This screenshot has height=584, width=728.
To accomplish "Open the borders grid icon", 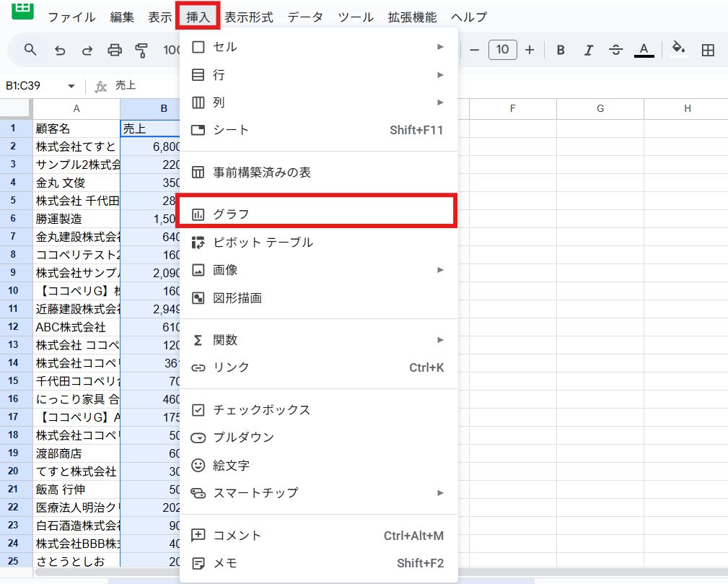I will click(708, 50).
